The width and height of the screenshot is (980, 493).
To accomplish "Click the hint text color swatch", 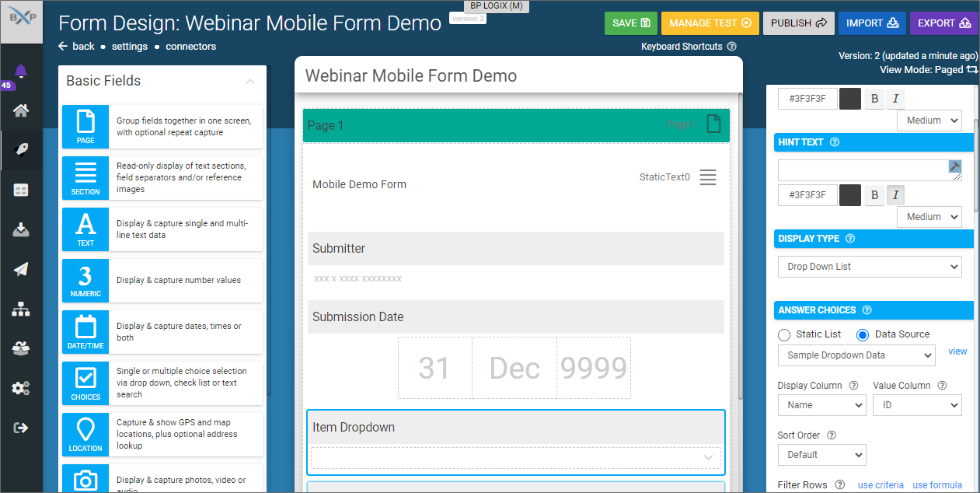I will (x=850, y=195).
